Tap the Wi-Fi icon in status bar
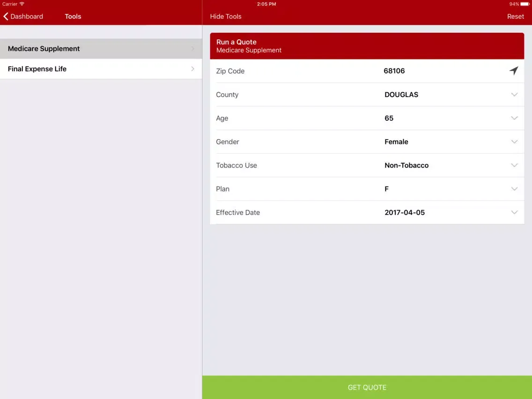Viewport: 532px width, 399px height. 22,4
